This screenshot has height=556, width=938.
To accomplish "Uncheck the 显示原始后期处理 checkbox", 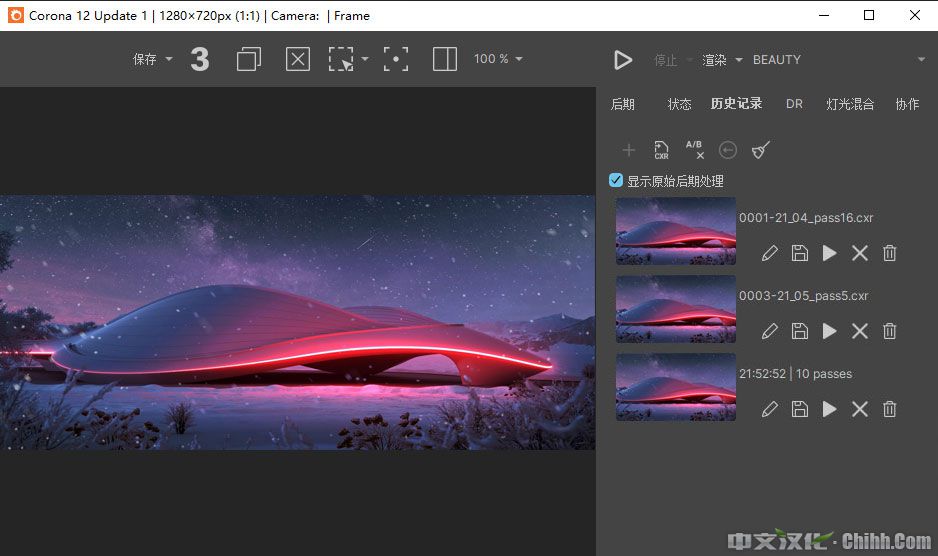I will [616, 181].
